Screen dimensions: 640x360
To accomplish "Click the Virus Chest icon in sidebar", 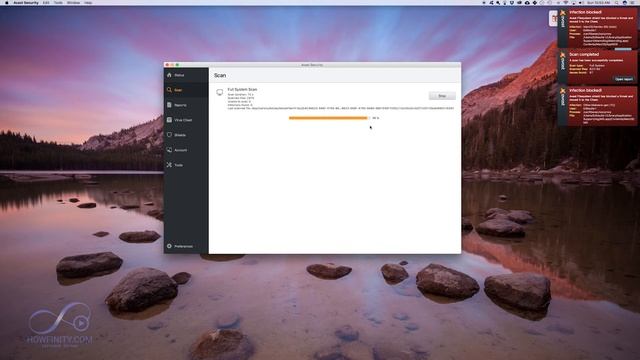I will point(169,120).
